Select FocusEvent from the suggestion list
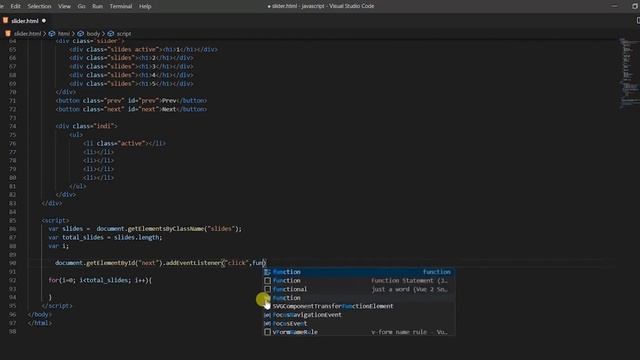The image size is (640, 360). pyautogui.click(x=358, y=323)
